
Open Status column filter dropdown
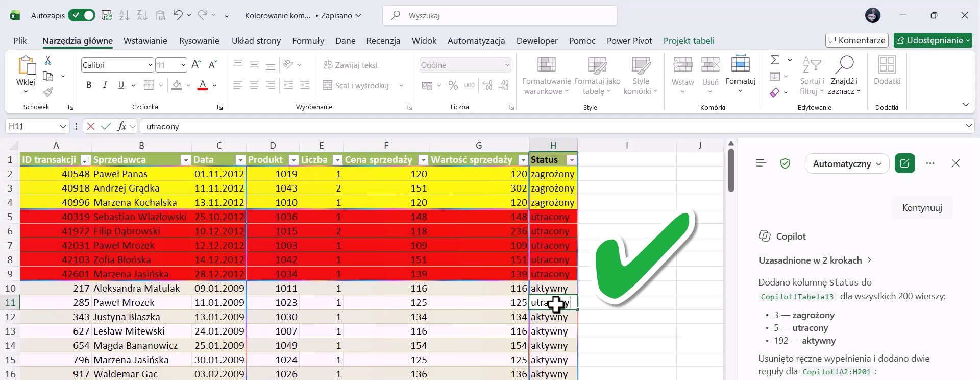572,160
